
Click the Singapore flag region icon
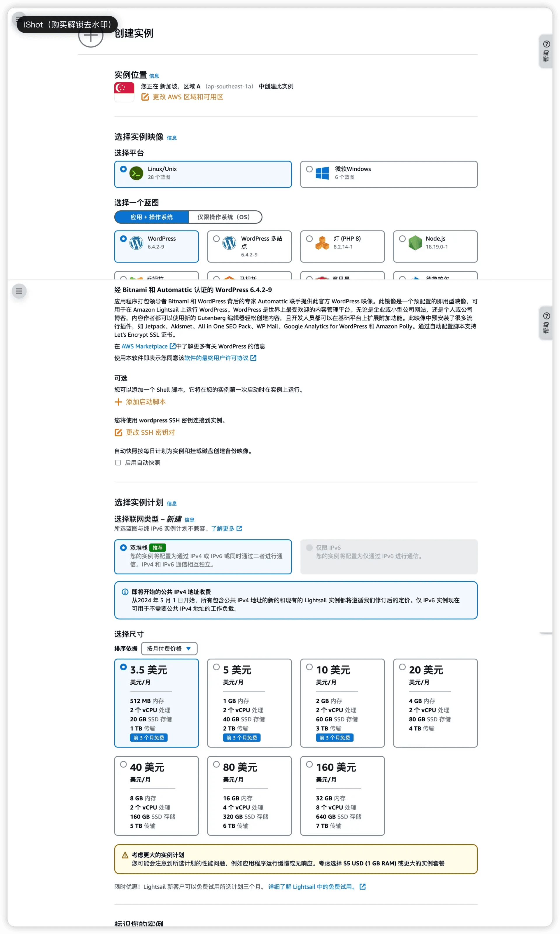pos(124,92)
